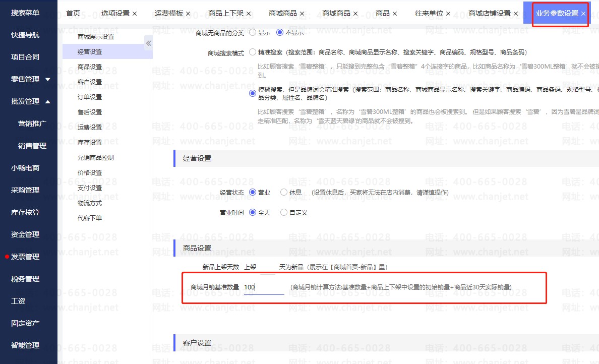This screenshot has height=364, width=599.
Task: Go to 物流方式 section
Action: (90, 203)
